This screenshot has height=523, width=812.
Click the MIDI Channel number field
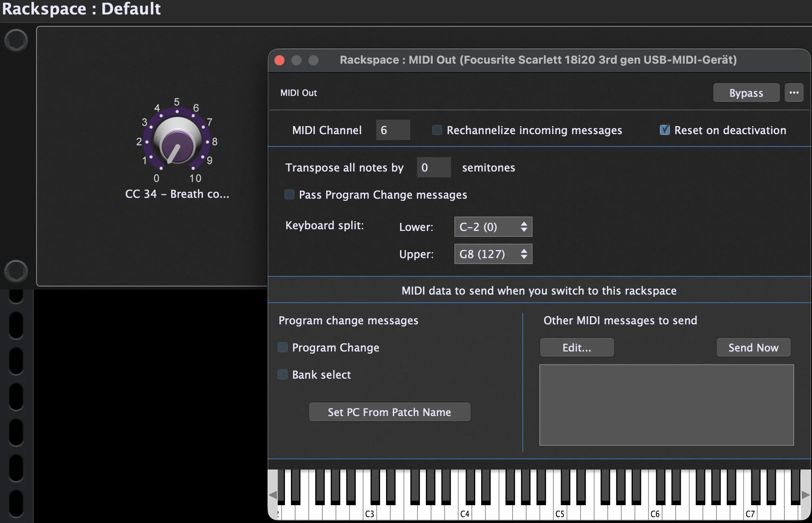pyautogui.click(x=393, y=130)
